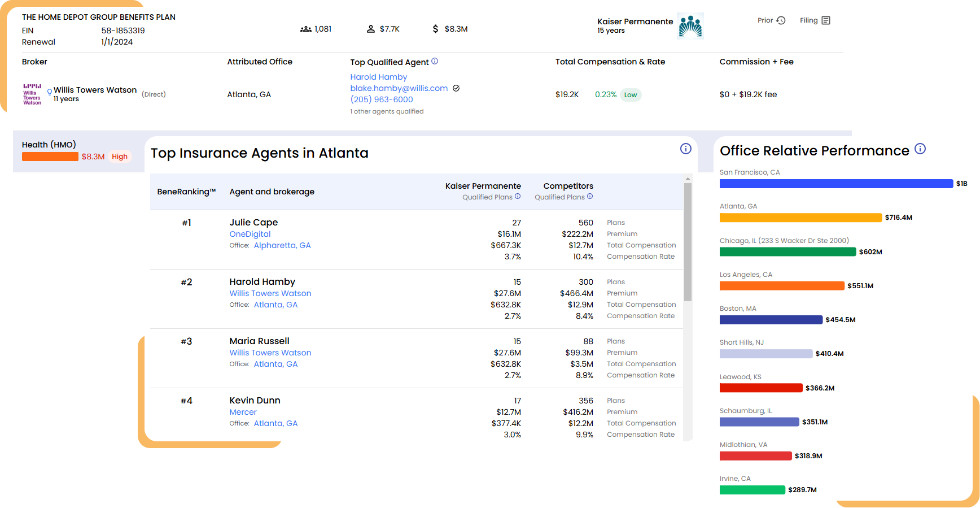Click the Agent and brokerage column header
This screenshot has width=980, height=508.
pyautogui.click(x=272, y=192)
